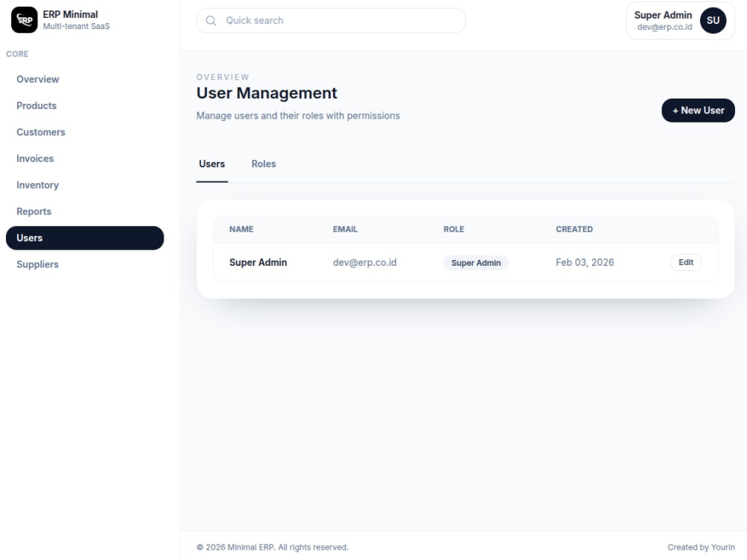Navigate to Invoices
This screenshot has height=560, width=747.
pos(85,158)
